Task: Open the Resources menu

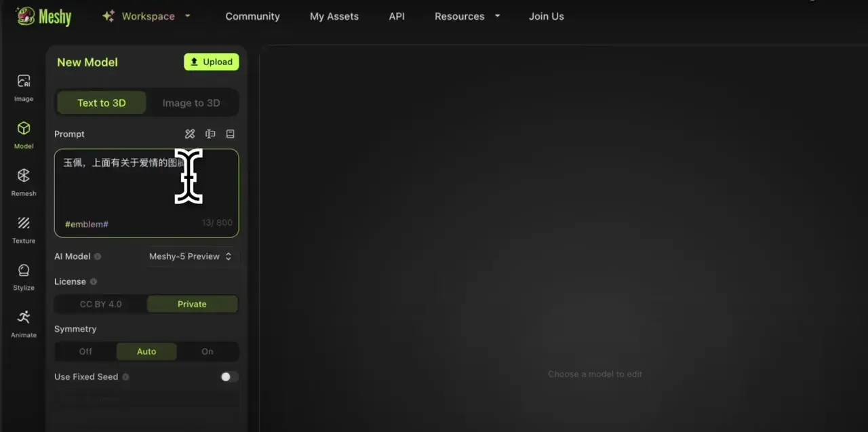Action: click(x=467, y=16)
